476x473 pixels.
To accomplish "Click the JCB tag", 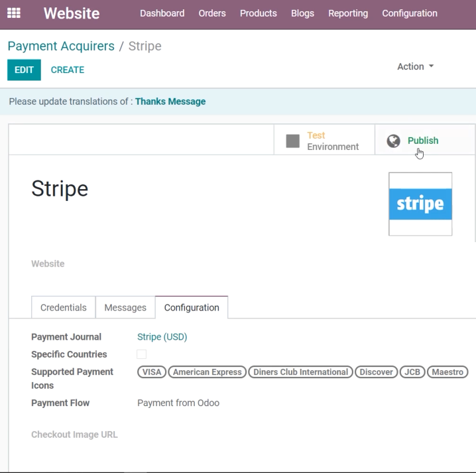I will point(412,372).
